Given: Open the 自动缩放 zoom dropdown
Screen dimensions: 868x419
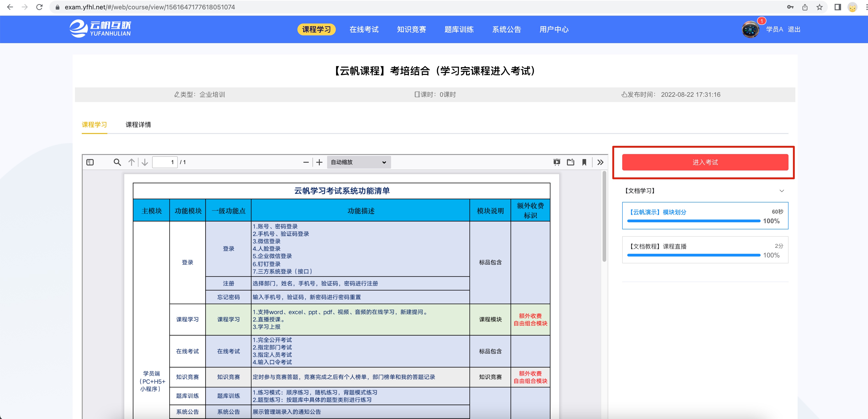Looking at the screenshot, I should pyautogui.click(x=359, y=162).
